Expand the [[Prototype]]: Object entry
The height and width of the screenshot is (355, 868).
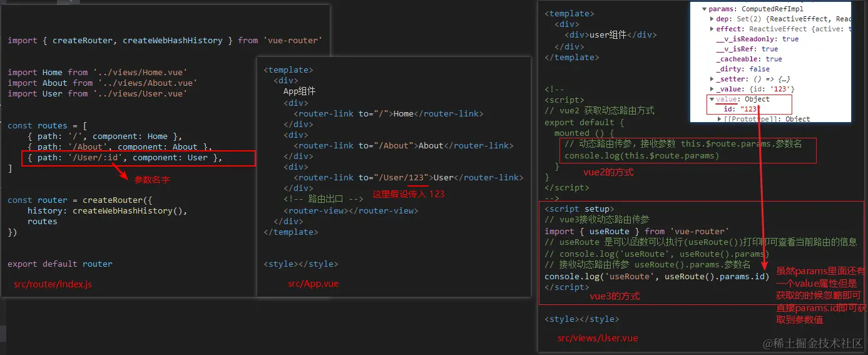[x=719, y=119]
